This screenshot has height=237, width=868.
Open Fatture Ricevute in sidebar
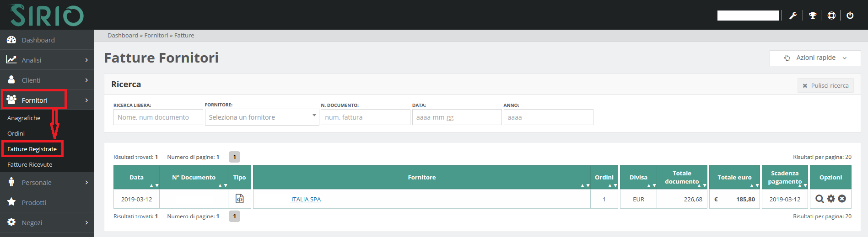click(x=30, y=164)
